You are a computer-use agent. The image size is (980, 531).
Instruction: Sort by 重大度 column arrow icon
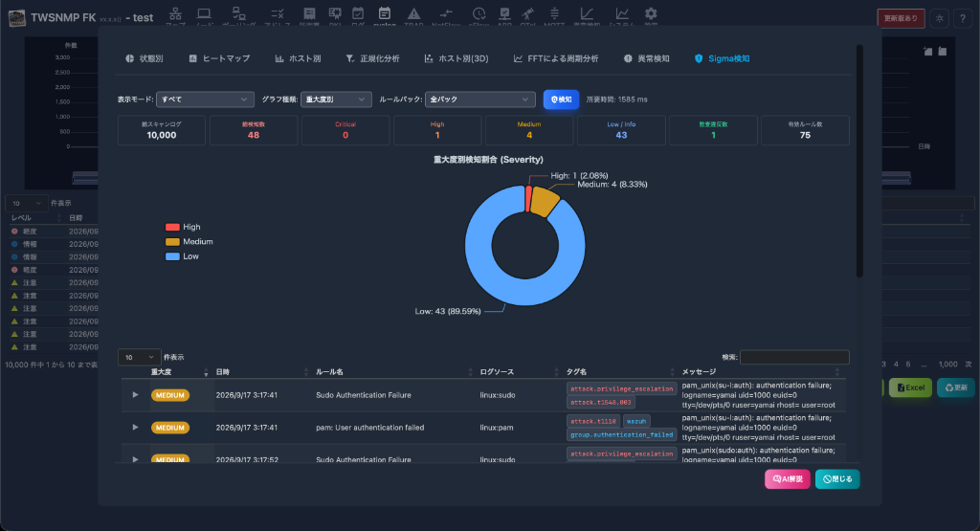click(x=206, y=372)
